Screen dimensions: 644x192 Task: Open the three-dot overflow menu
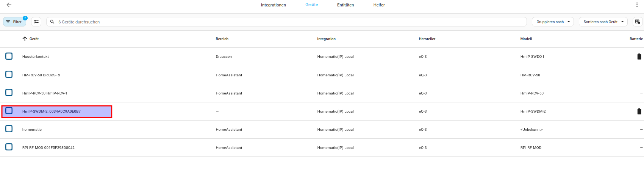coord(637,5)
